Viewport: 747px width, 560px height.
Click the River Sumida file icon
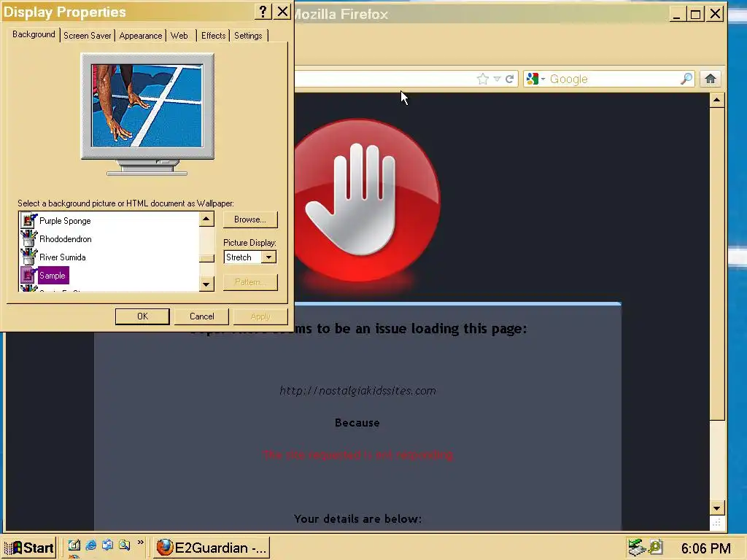(28, 257)
